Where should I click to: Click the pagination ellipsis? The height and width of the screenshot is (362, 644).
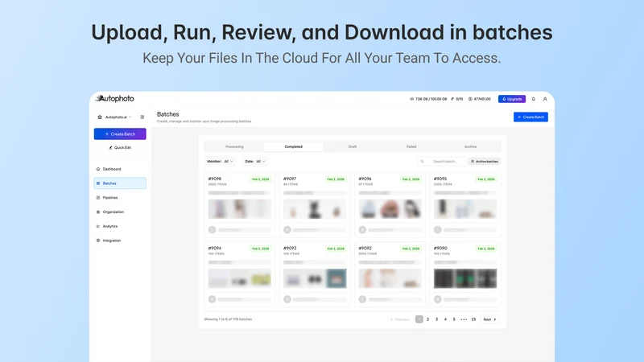pyautogui.click(x=464, y=319)
